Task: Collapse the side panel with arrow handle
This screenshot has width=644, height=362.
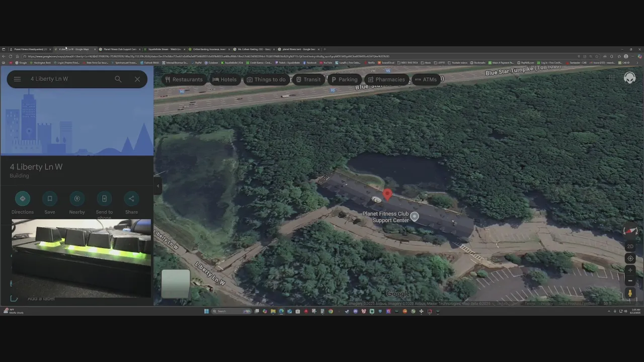Action: pyautogui.click(x=157, y=186)
